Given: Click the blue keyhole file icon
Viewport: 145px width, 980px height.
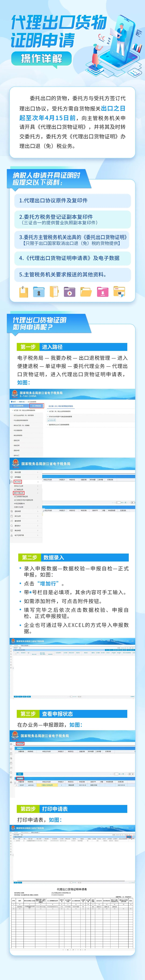Looking at the screenshot, I should click(39, 292).
